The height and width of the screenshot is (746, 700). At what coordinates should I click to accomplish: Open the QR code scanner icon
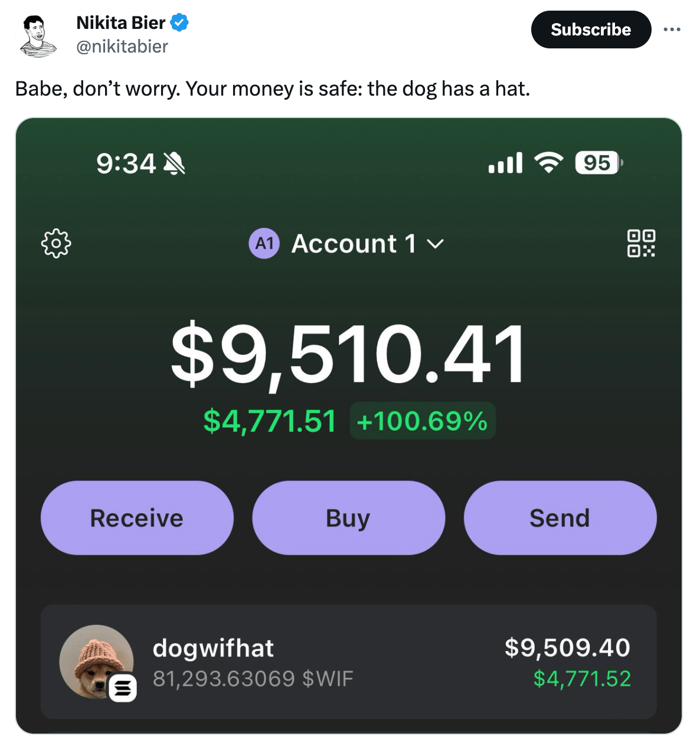coord(641,243)
